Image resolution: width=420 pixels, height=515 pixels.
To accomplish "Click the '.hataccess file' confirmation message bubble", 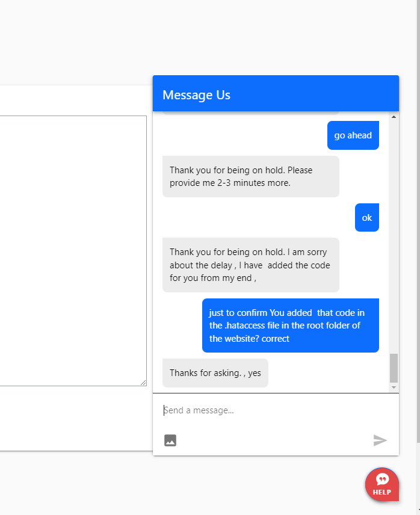I will pyautogui.click(x=290, y=325).
